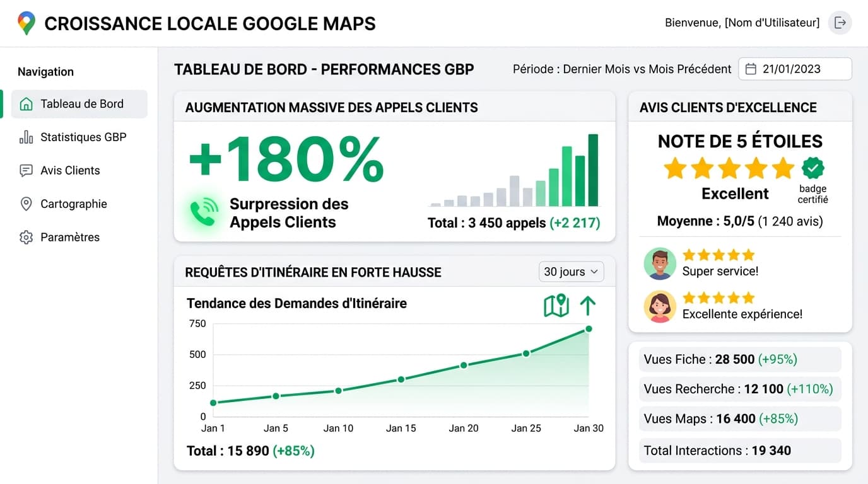Click the NOTE DE 5 ÉTOILES heading

tap(740, 141)
